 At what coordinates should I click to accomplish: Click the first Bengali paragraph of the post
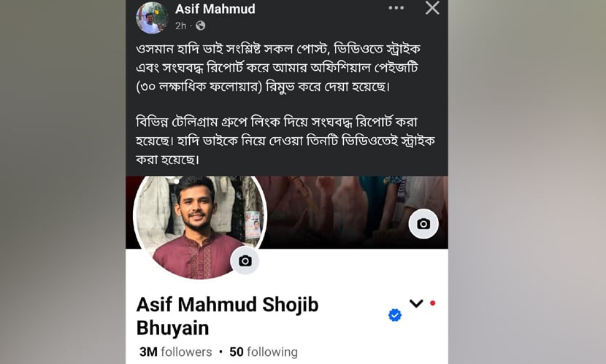pyautogui.click(x=278, y=68)
